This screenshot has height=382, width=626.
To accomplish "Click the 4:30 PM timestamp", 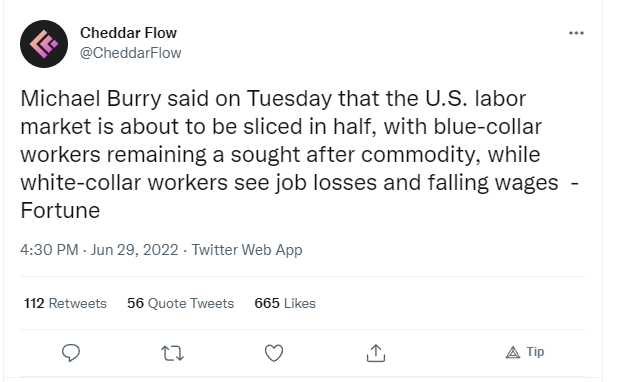I will point(49,250).
